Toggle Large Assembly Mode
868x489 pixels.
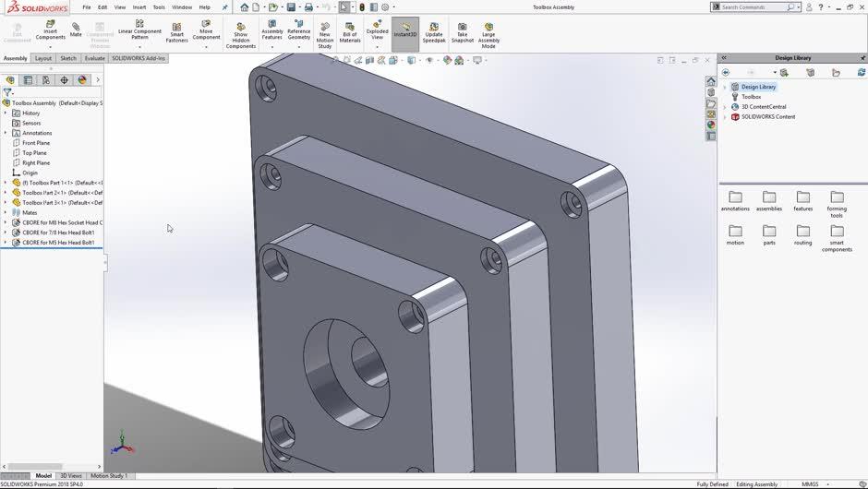[488, 33]
